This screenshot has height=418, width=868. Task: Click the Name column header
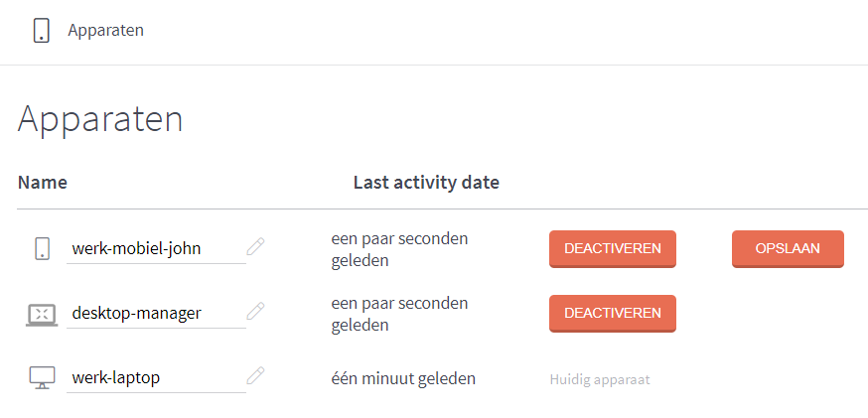pos(42,183)
